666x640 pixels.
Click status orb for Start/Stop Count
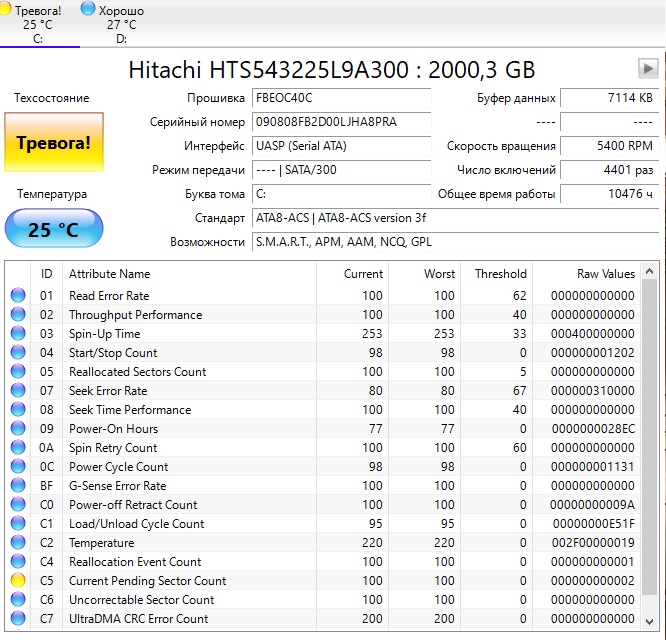pyautogui.click(x=18, y=352)
